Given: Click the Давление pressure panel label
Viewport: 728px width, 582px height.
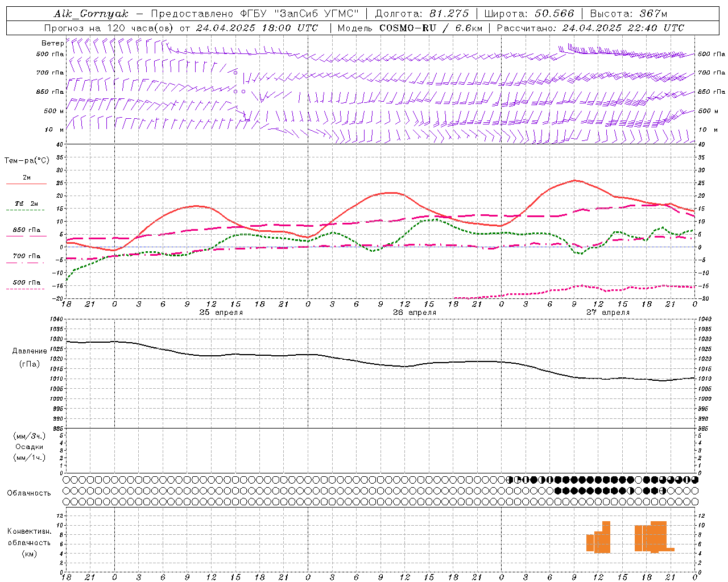Looking at the screenshot, I should (29, 351).
